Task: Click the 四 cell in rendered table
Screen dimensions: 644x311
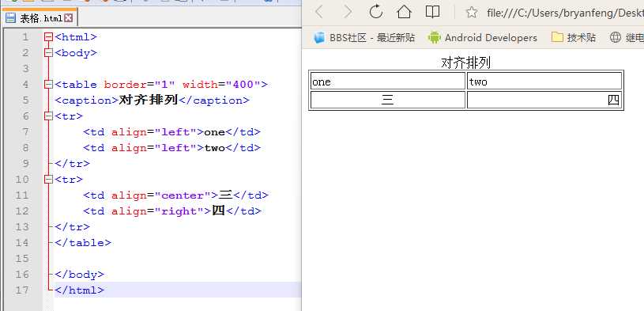Action: 544,100
